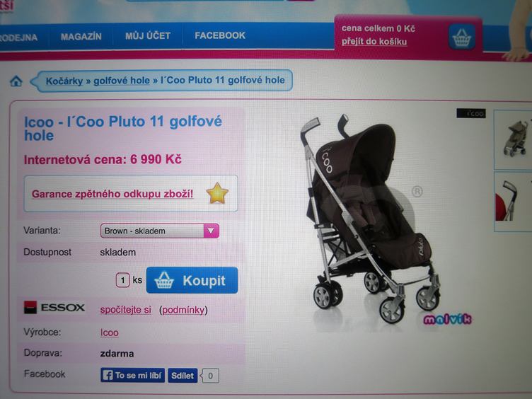Select the Brown - skladem combo box
532x399 pixels.
pos(159,231)
